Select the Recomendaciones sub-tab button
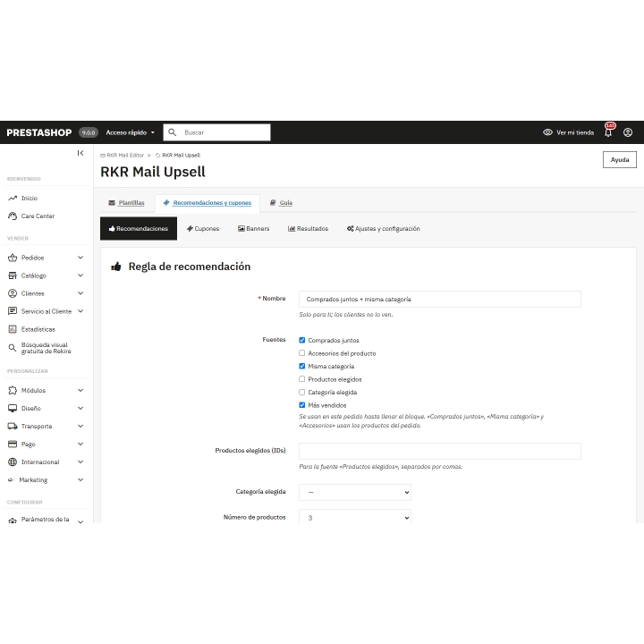Image resolution: width=644 pixels, height=644 pixels. 139,228
